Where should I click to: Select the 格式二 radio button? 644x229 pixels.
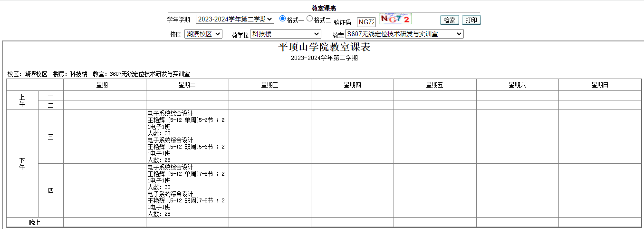(309, 19)
